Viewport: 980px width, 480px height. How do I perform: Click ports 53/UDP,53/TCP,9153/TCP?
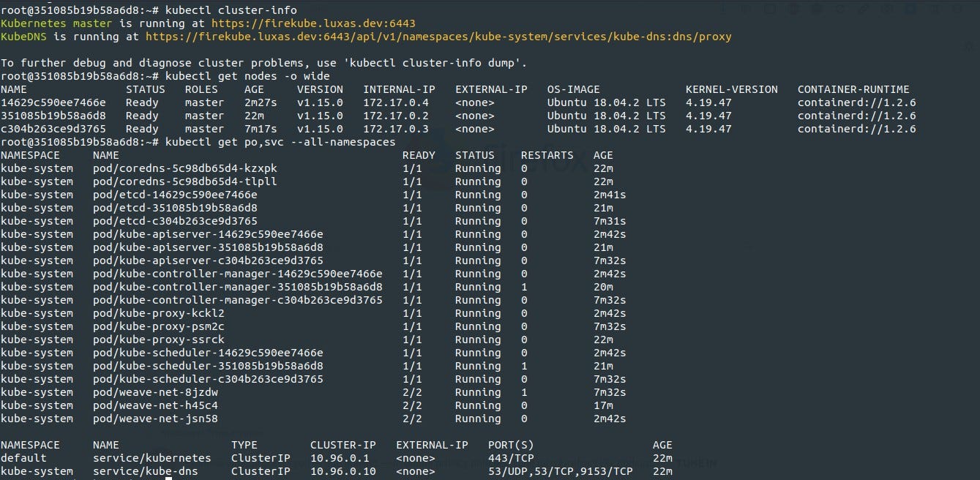coord(561,471)
